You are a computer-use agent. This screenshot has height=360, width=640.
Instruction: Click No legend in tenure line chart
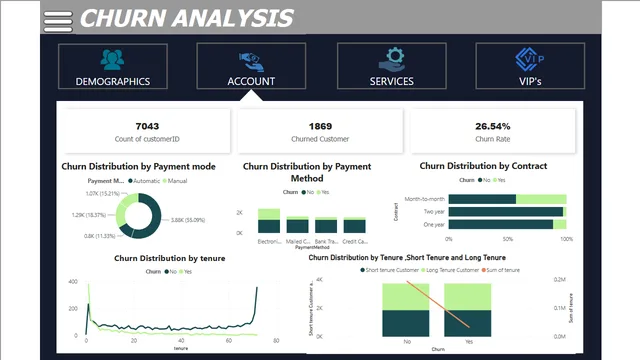point(171,271)
